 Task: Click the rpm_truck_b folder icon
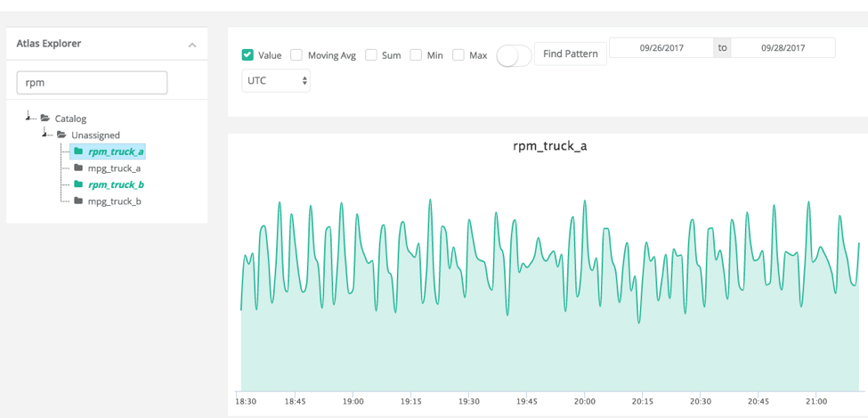tap(78, 184)
